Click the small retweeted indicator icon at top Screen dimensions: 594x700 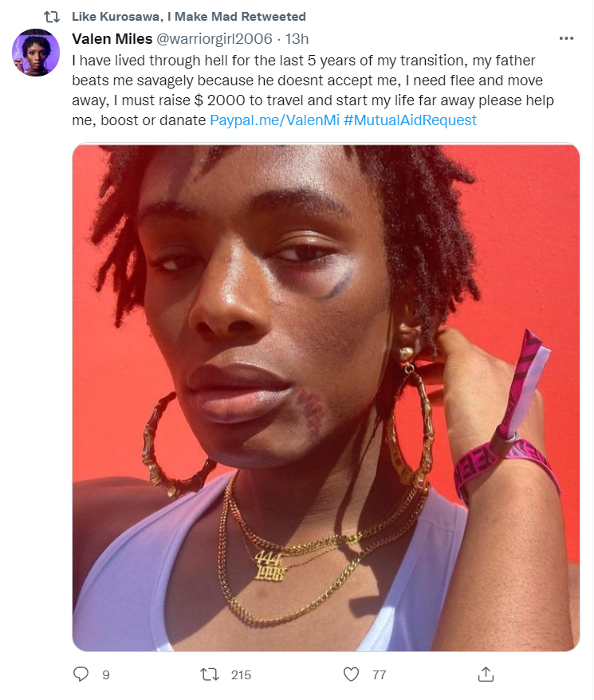click(x=52, y=17)
